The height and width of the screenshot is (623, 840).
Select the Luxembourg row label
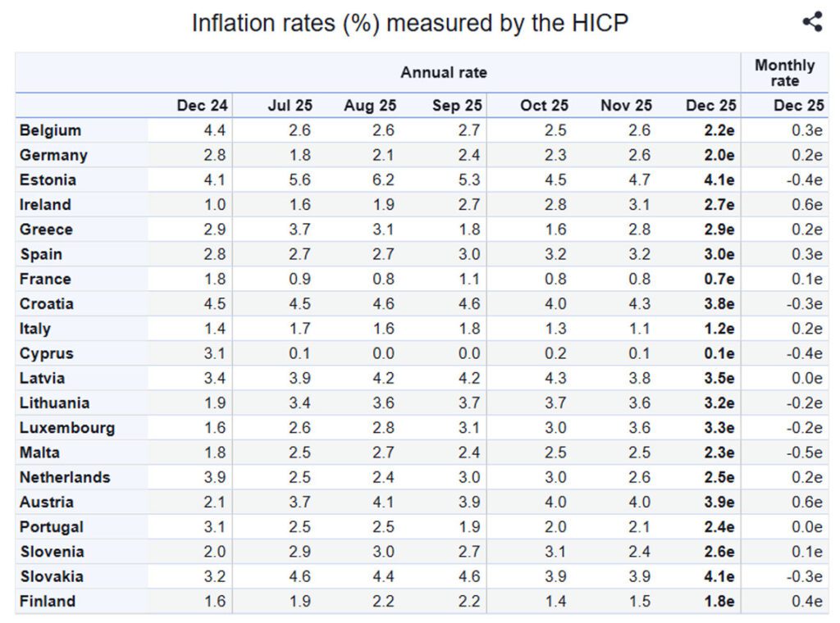coord(67,427)
